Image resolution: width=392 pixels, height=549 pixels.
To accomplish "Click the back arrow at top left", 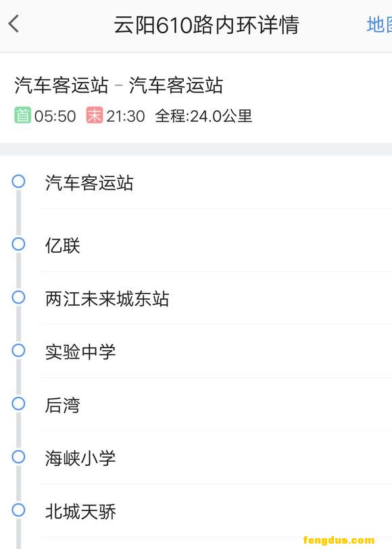I will pos(14,23).
